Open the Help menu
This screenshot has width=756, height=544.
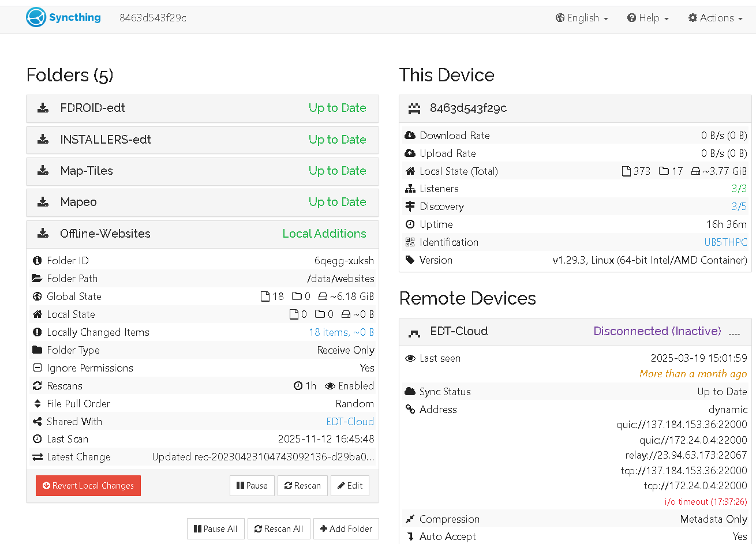(x=648, y=18)
